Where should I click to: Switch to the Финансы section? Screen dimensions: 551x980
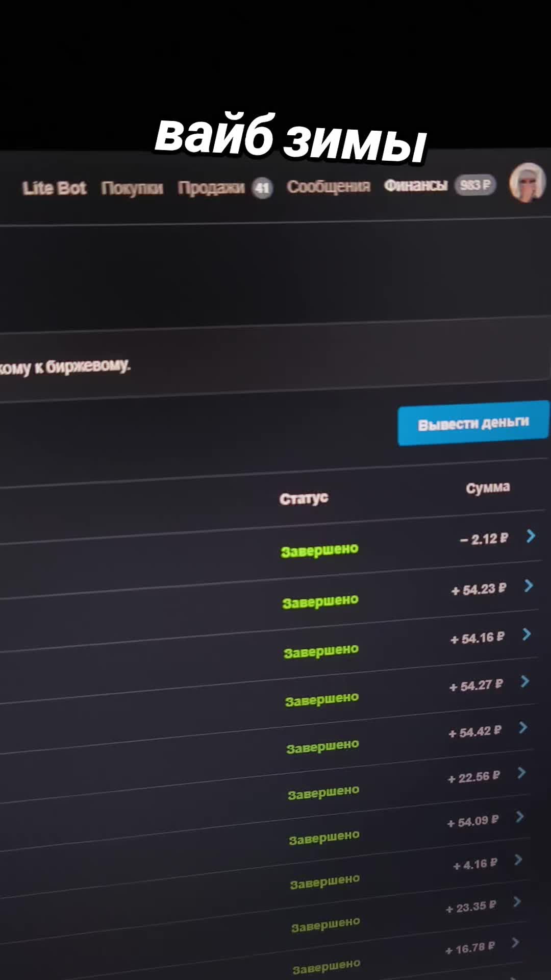pyautogui.click(x=415, y=185)
